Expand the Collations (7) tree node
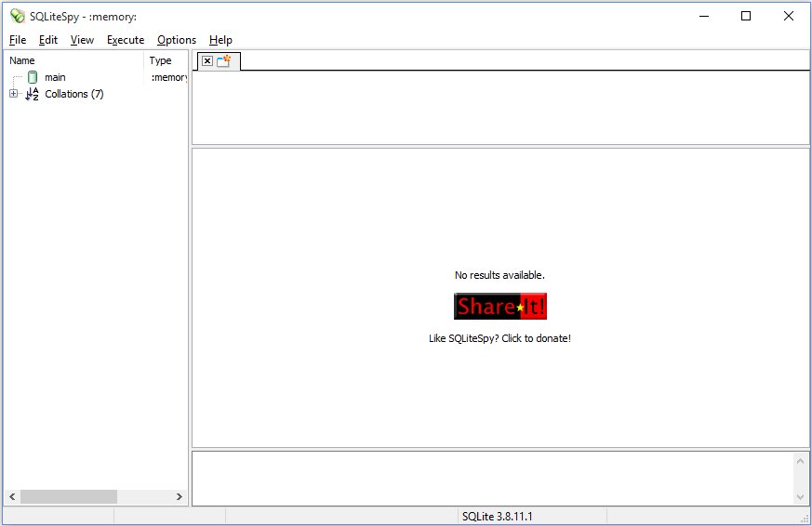This screenshot has width=812, height=526. [x=13, y=94]
